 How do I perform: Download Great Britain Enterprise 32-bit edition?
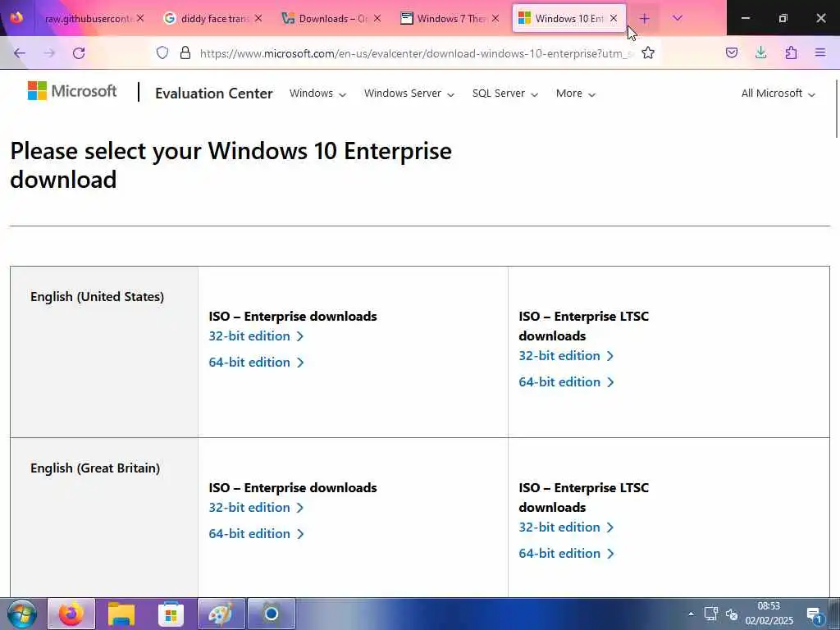pos(256,507)
